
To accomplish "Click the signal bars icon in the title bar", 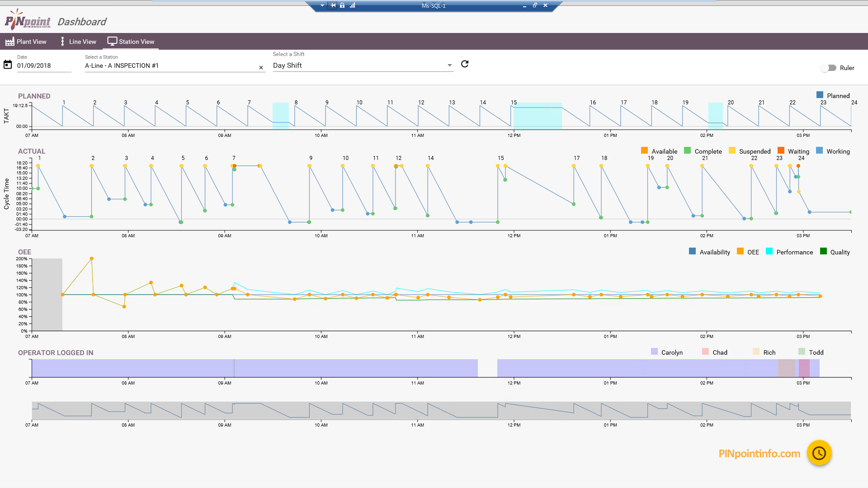I will pyautogui.click(x=352, y=5).
